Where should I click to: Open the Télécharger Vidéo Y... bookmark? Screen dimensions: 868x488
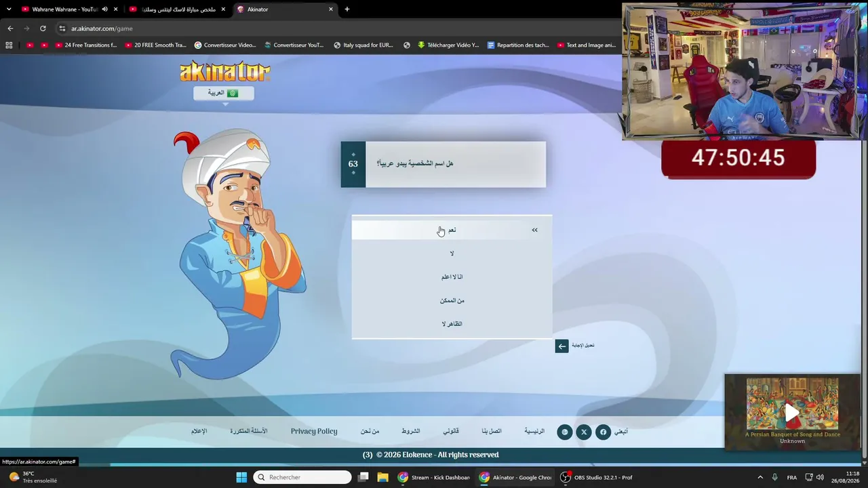[448, 45]
